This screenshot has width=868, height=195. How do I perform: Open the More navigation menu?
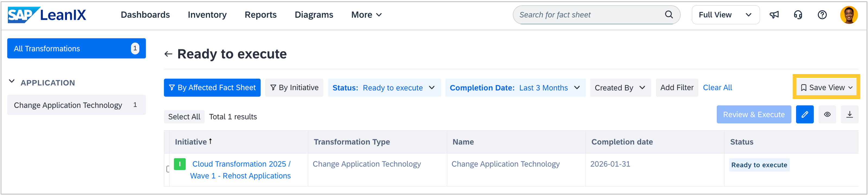point(366,15)
